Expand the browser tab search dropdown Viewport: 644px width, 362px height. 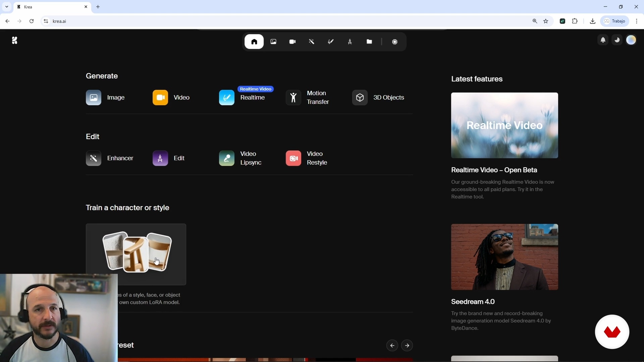7,7
